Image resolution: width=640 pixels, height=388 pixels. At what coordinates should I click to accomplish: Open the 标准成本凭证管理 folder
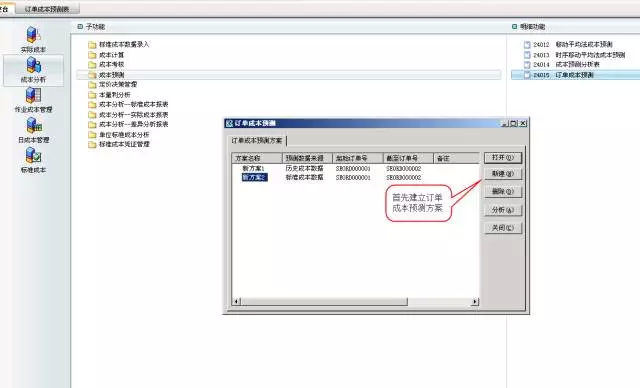point(119,144)
